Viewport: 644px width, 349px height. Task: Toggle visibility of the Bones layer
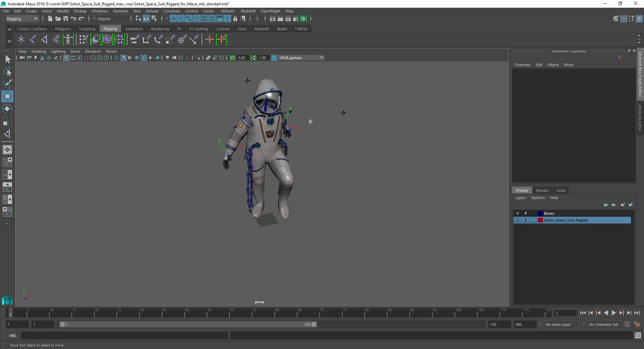tap(518, 213)
